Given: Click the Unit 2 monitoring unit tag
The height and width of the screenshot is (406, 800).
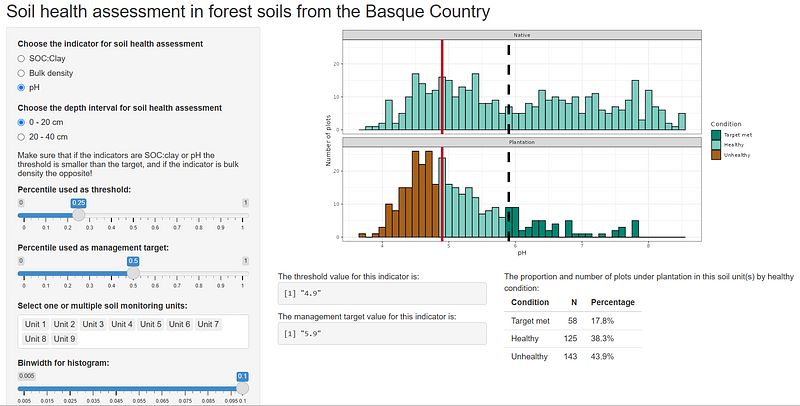Looking at the screenshot, I should (x=64, y=324).
